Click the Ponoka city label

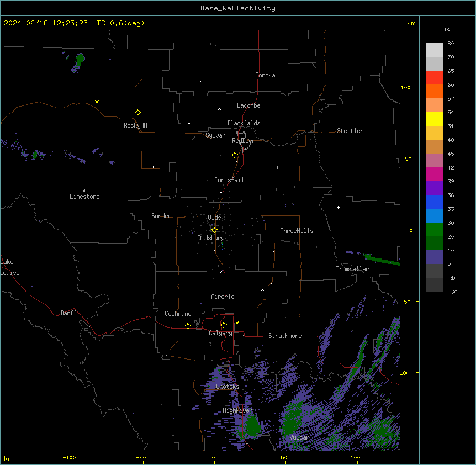(x=265, y=75)
